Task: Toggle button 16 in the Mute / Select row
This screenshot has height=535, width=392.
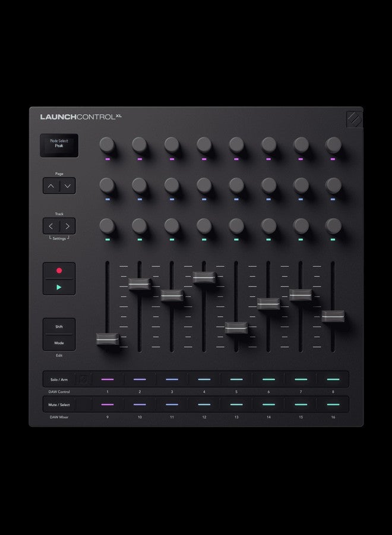Action: point(333,405)
